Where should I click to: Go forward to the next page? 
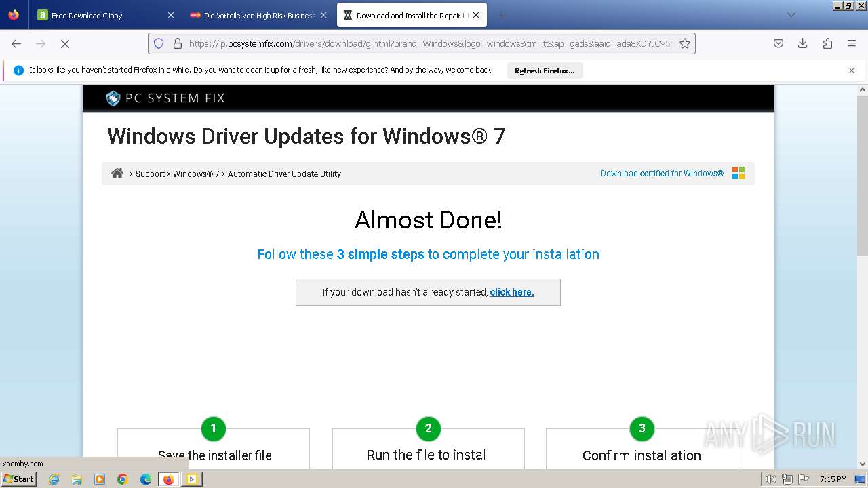(x=41, y=43)
